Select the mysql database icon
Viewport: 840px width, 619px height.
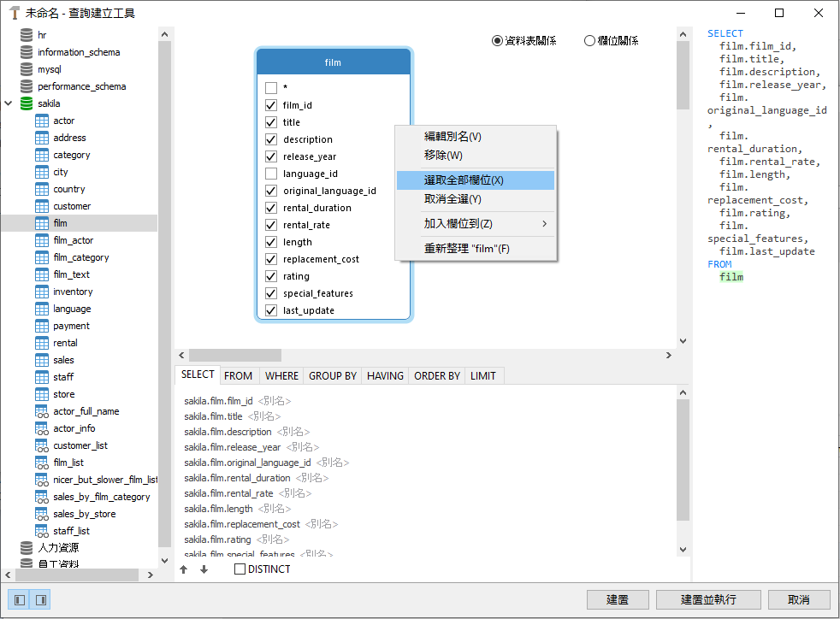pyautogui.click(x=26, y=69)
